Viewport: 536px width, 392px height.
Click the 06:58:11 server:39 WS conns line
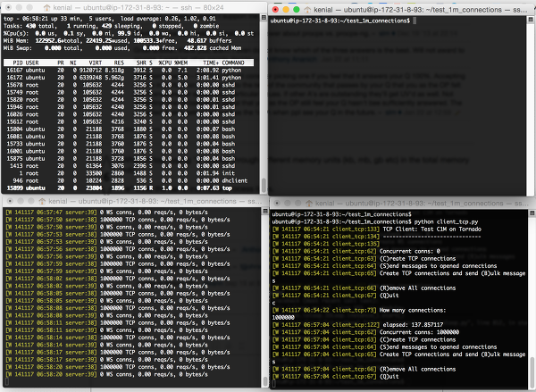coord(106,330)
